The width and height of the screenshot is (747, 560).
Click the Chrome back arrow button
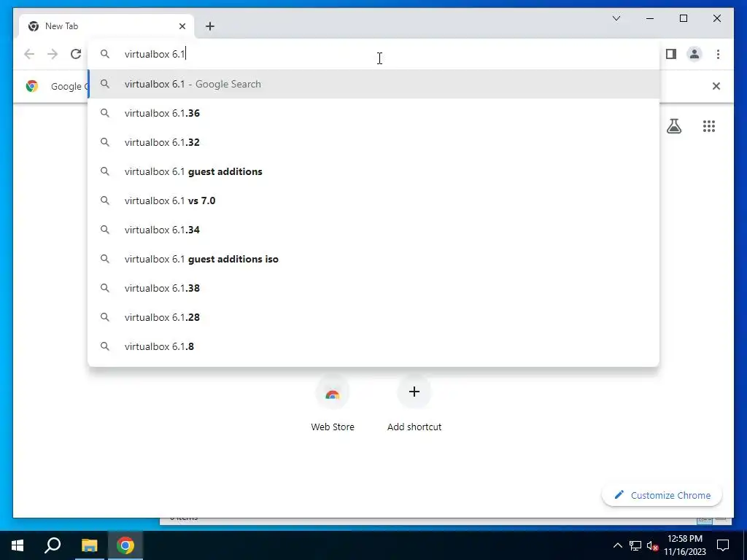(29, 54)
